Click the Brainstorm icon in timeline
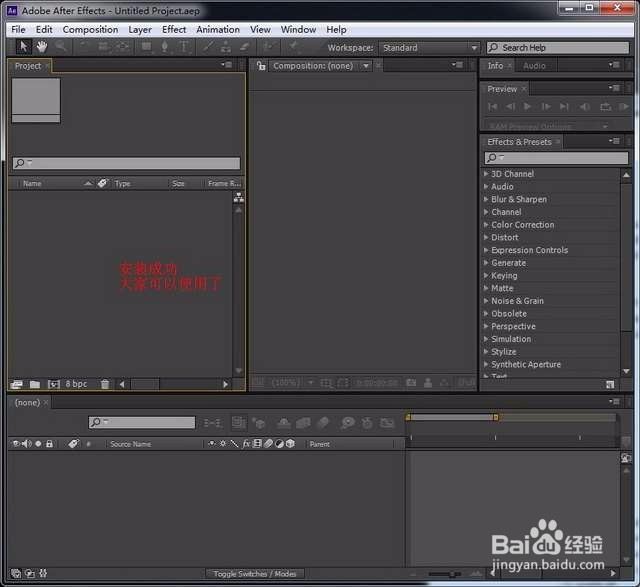 click(347, 423)
